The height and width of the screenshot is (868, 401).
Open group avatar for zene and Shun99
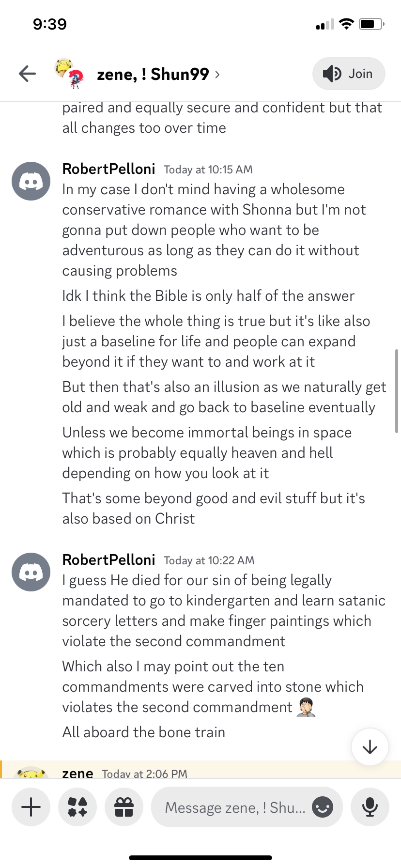click(69, 74)
